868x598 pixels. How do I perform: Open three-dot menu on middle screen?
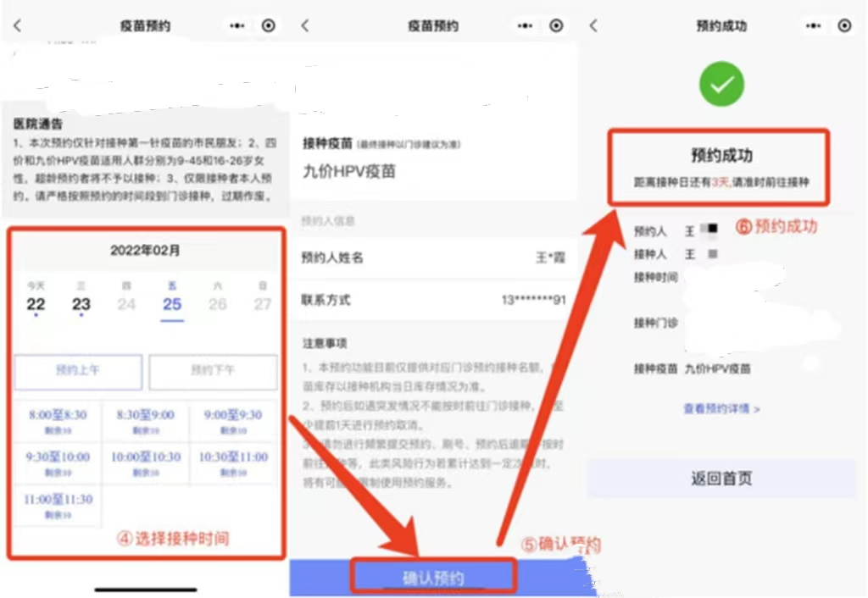tap(526, 26)
